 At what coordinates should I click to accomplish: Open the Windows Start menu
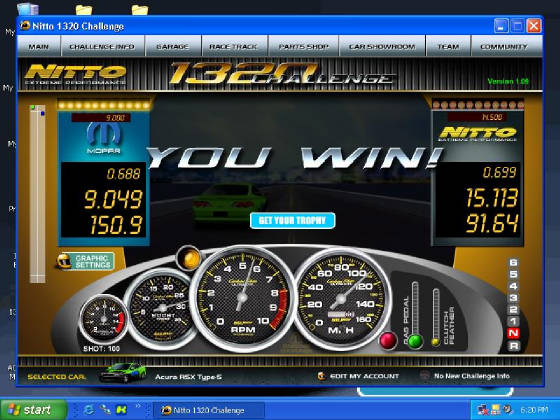pos(34,410)
